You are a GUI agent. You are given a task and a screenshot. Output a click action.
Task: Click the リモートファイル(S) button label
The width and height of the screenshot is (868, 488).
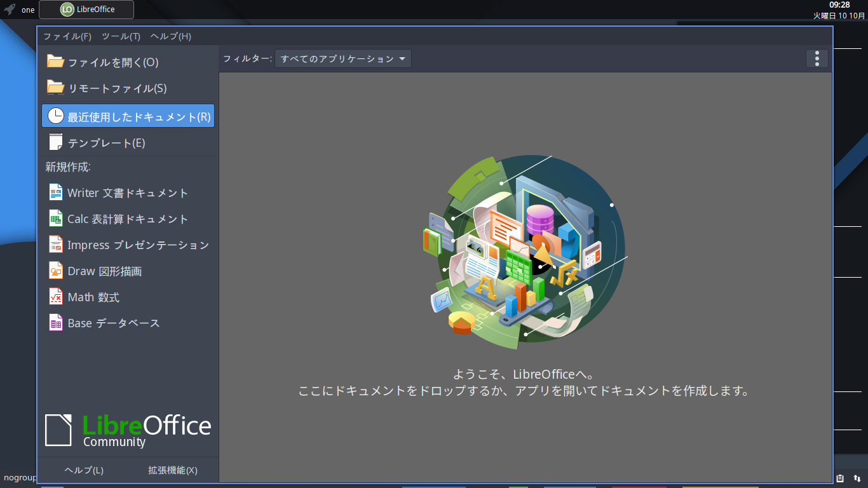click(118, 88)
